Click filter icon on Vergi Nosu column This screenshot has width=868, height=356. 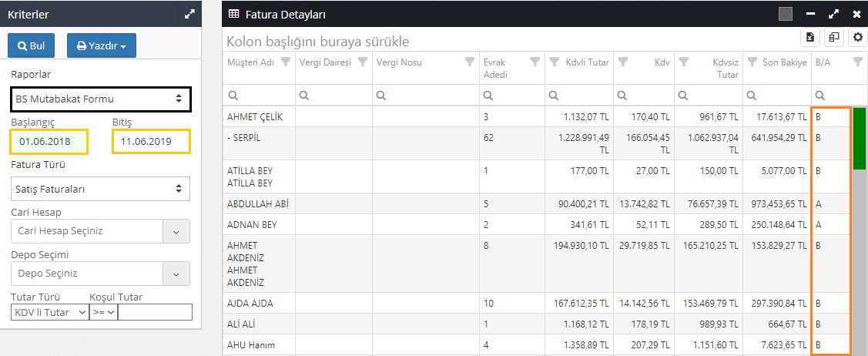469,62
